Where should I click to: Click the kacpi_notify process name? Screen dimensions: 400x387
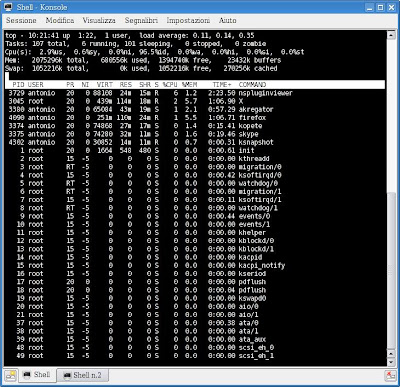click(262, 266)
